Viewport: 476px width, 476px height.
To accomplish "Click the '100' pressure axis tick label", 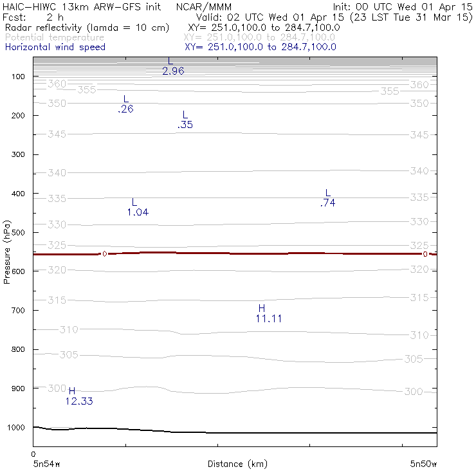I will pyautogui.click(x=18, y=77).
